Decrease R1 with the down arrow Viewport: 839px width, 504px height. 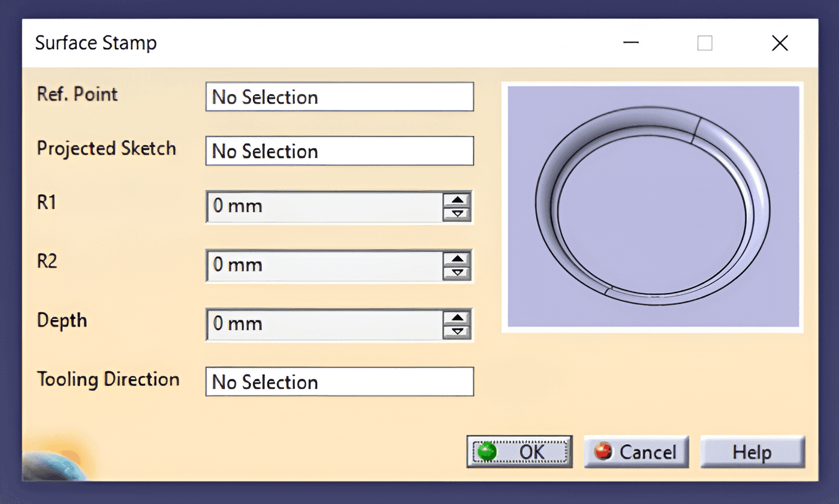point(457,214)
